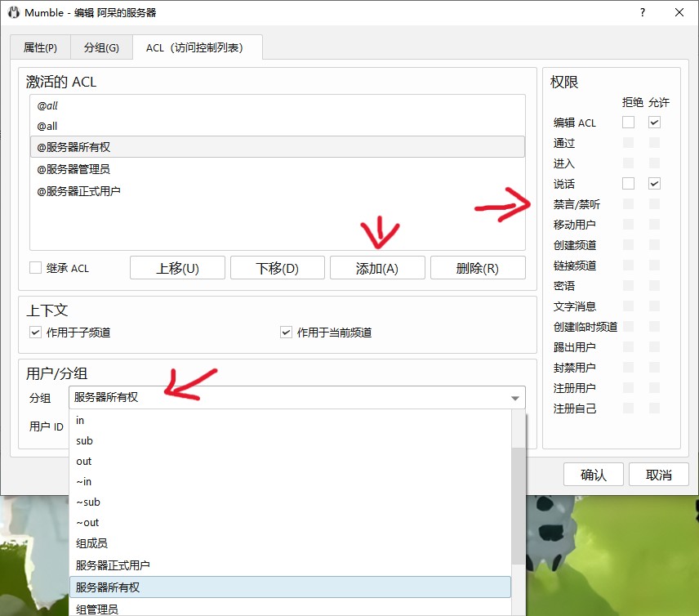Click the 添加(A) button
The image size is (699, 616).
(377, 268)
